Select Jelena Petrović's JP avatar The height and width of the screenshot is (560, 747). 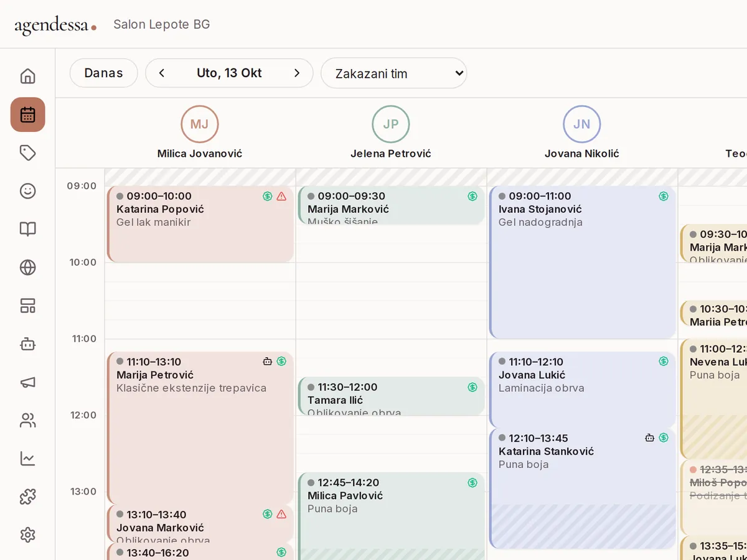(391, 124)
